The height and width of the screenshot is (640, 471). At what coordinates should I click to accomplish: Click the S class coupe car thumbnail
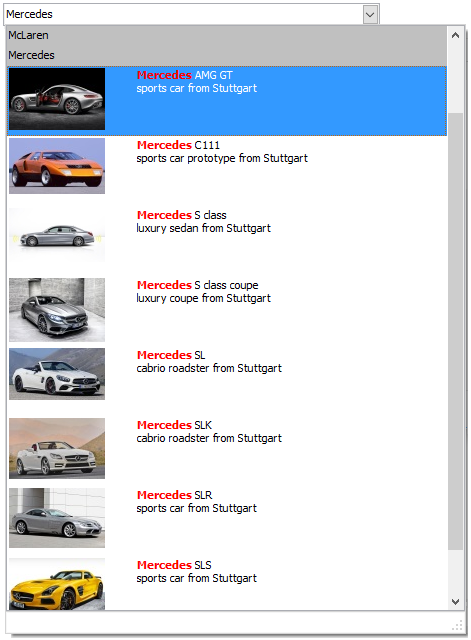coord(57,310)
